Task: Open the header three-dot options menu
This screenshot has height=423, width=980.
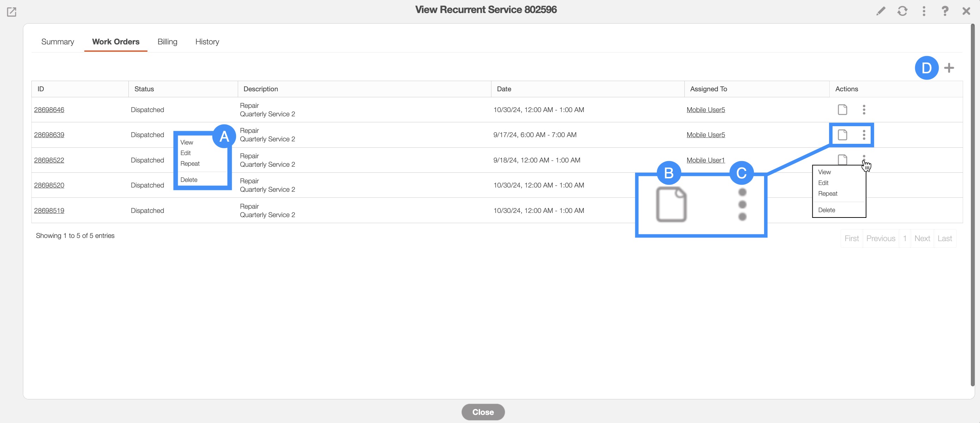Action: pyautogui.click(x=924, y=11)
